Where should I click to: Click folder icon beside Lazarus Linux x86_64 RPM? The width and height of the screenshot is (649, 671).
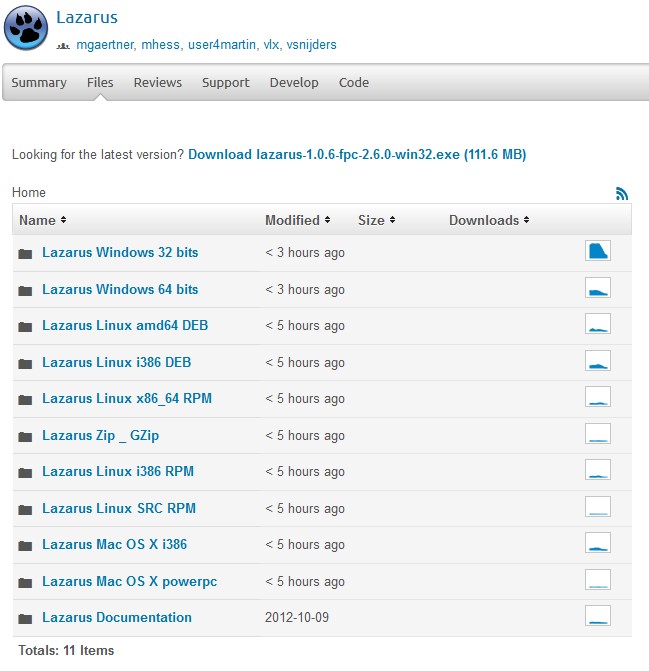coord(25,400)
